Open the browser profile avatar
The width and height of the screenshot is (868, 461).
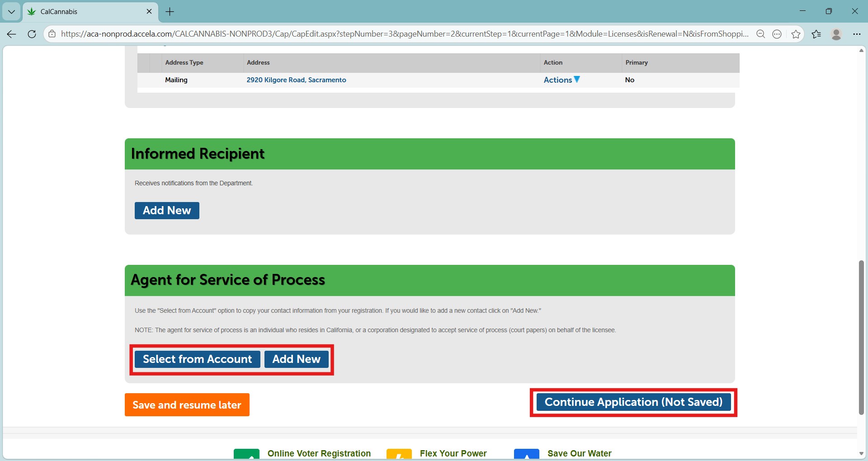pyautogui.click(x=836, y=34)
